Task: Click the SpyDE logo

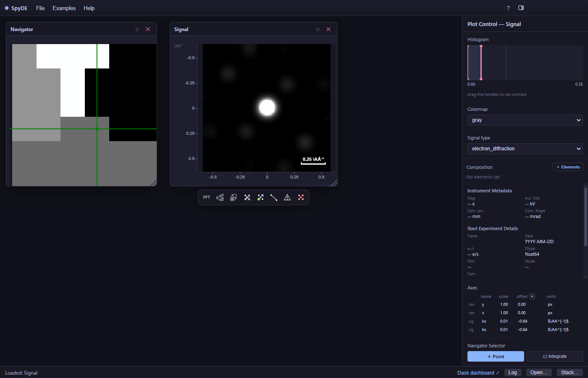Action: pos(16,8)
